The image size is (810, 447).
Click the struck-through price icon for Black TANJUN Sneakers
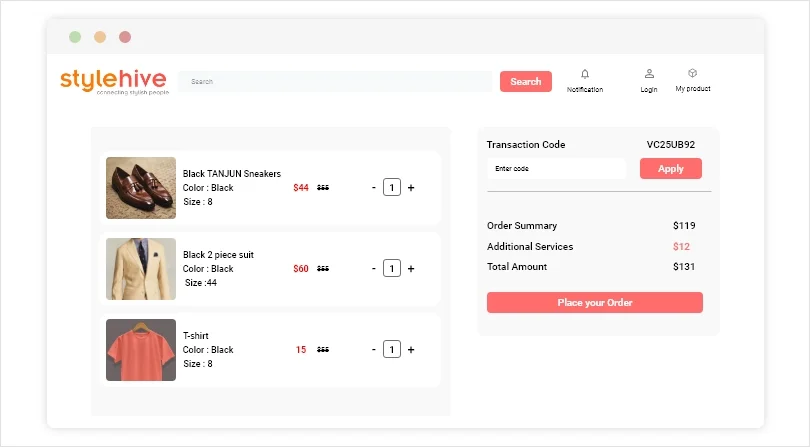point(323,188)
